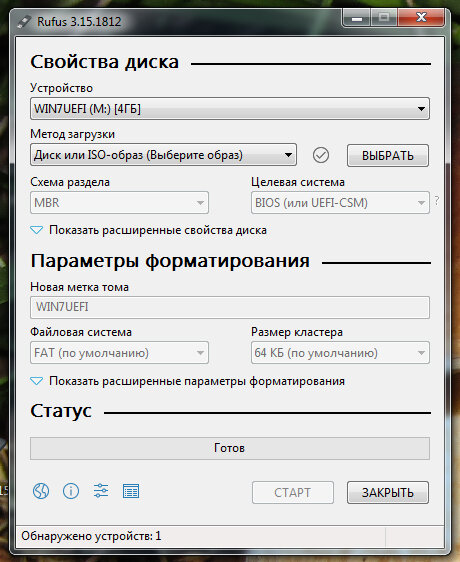Image resolution: width=460 pixels, height=562 pixels.
Task: Expand Показать расширенные параметры форматирования
Action: point(188,381)
